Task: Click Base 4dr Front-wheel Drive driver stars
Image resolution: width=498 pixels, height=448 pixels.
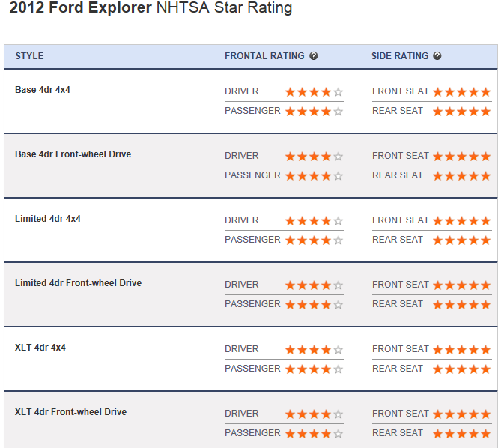Action: pyautogui.click(x=314, y=157)
